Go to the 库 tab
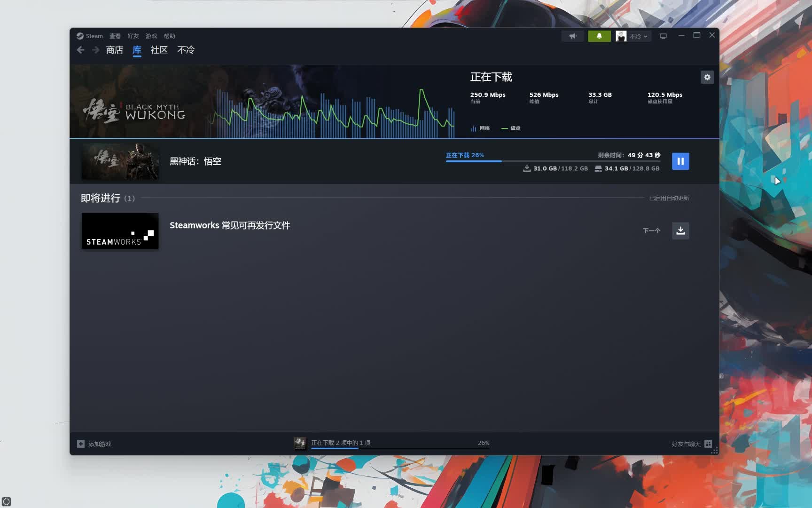The image size is (812, 508). (137, 50)
